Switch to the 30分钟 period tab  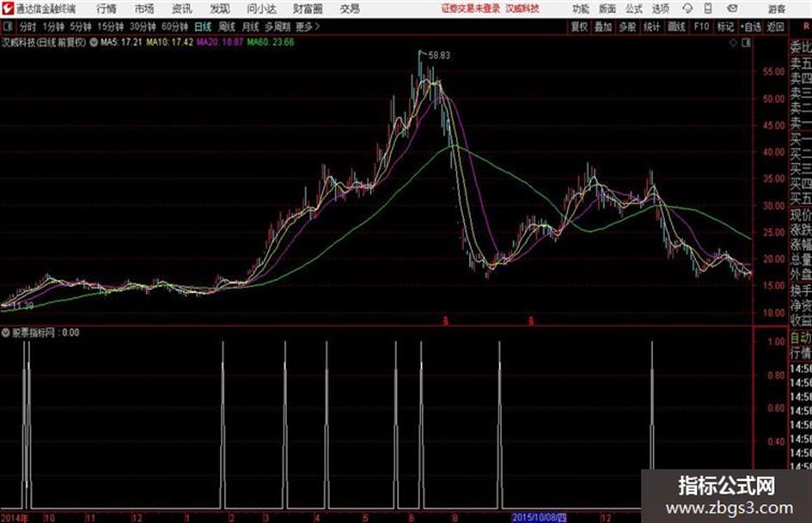point(143,27)
